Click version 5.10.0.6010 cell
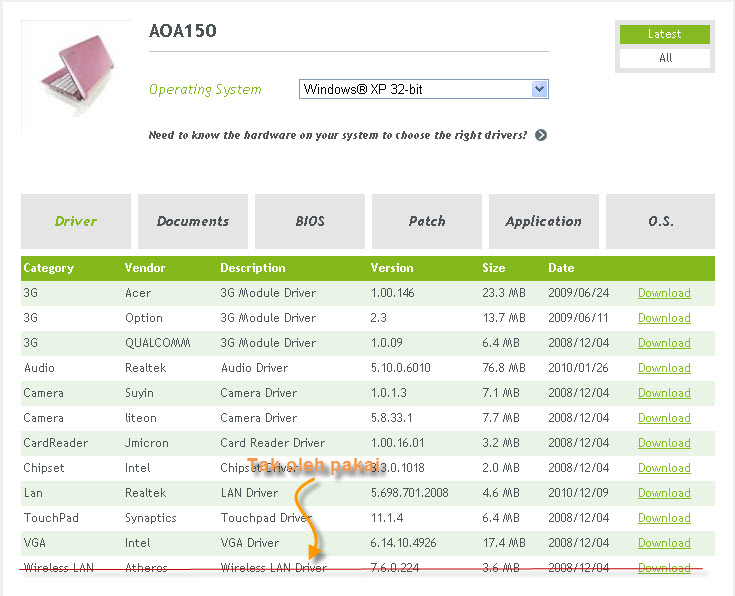The width and height of the screenshot is (735, 596). coord(401,368)
